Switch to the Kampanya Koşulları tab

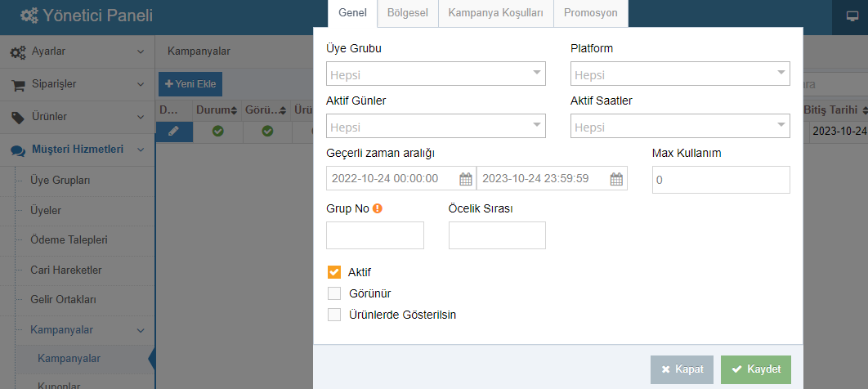pos(495,13)
